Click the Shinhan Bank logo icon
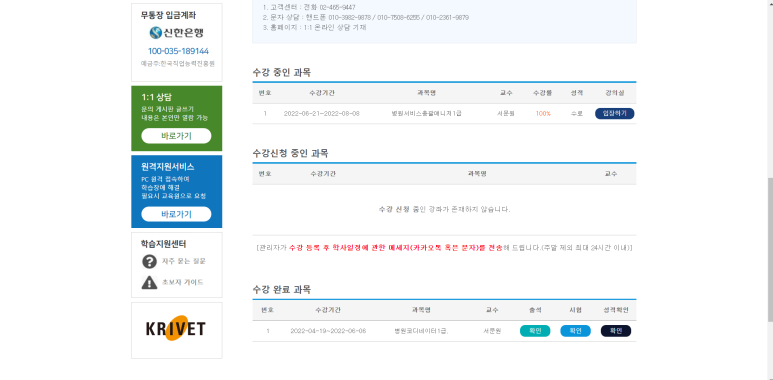 pyautogui.click(x=156, y=33)
